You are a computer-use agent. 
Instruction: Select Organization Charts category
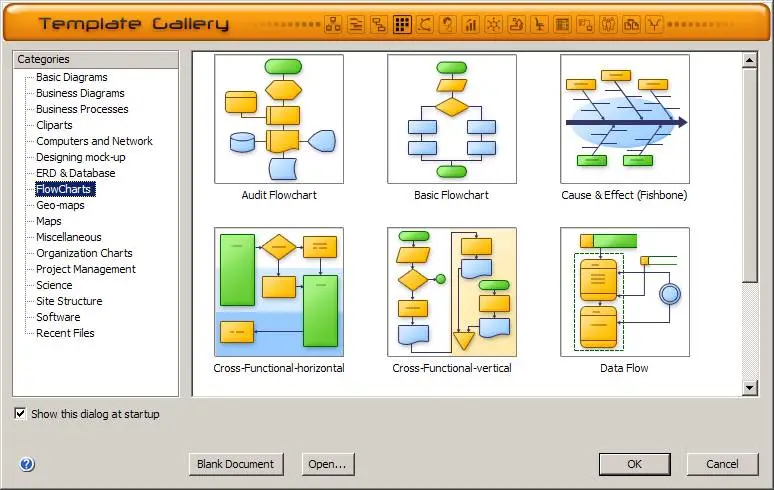click(84, 253)
